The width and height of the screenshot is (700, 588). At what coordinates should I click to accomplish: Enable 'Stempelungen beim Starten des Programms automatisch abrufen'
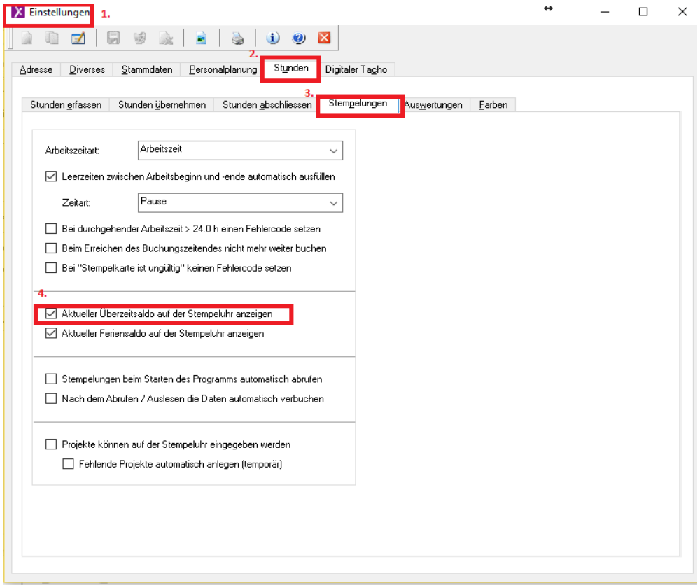coord(51,379)
